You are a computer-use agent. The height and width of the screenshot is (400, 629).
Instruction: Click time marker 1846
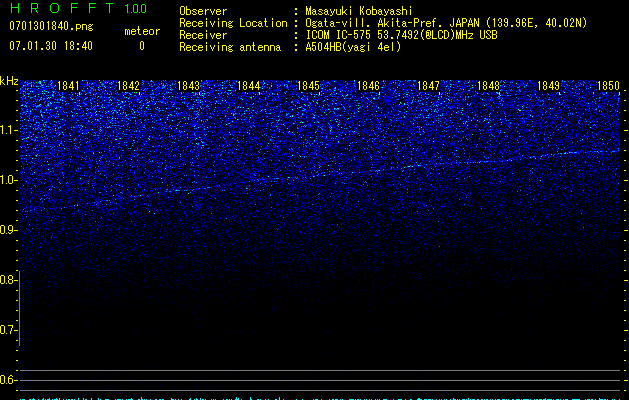pyautogui.click(x=368, y=86)
